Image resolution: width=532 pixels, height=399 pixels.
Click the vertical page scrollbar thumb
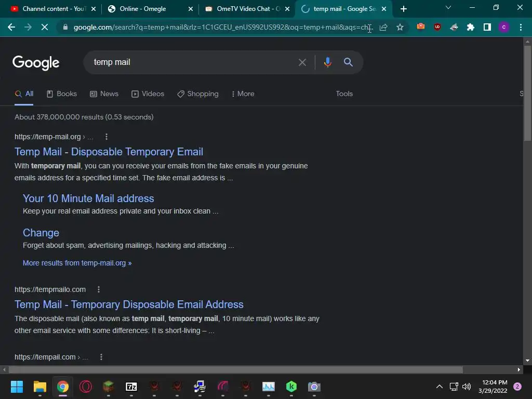coord(527,94)
